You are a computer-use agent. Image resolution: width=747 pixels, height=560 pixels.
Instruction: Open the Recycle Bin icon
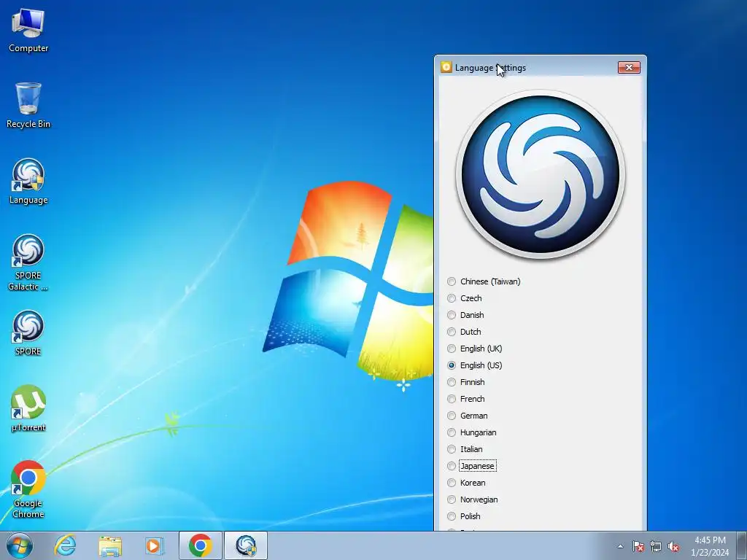tap(28, 105)
